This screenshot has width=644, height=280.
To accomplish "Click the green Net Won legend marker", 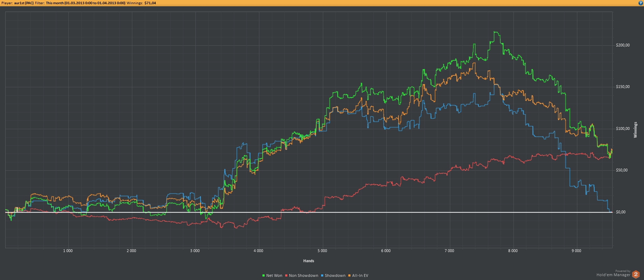I will pos(264,276).
